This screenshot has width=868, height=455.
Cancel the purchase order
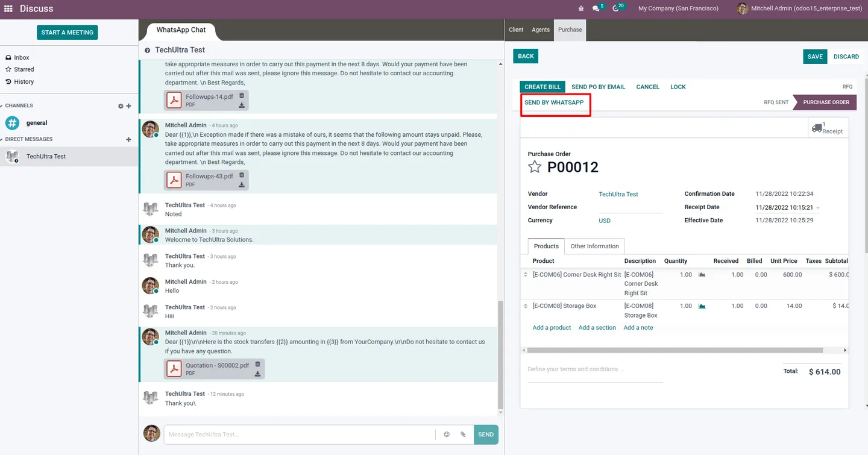[648, 87]
